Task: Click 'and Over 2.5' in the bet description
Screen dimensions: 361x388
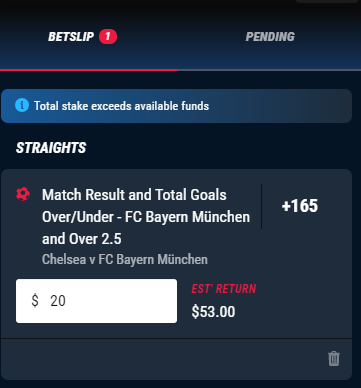Action: tap(82, 239)
